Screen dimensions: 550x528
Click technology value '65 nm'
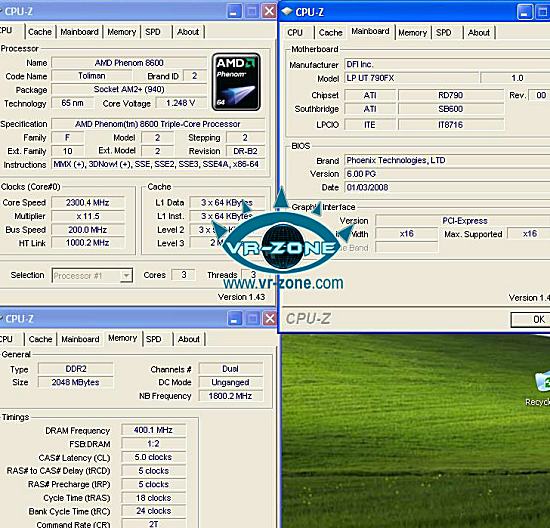coord(72,103)
